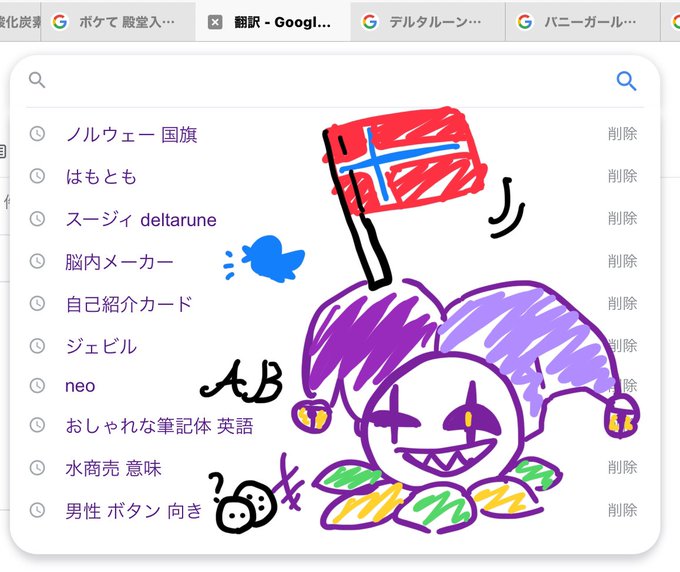Select suggestion 自己紹介カード

[x=129, y=304]
